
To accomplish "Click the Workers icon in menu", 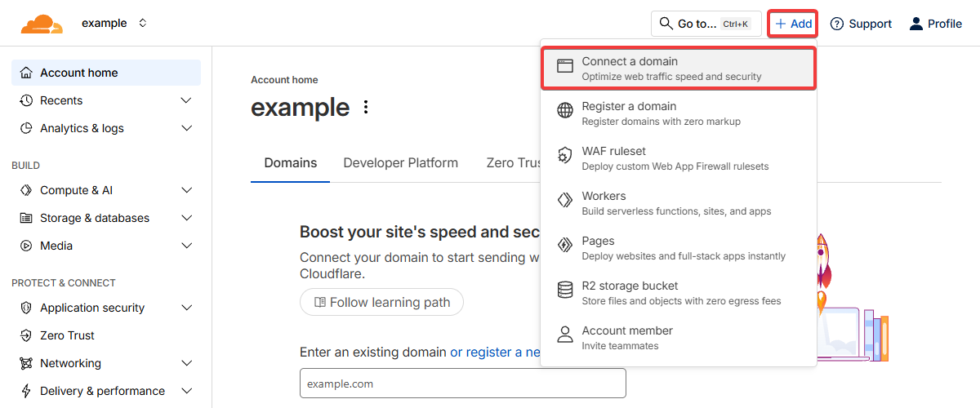I will (x=565, y=201).
